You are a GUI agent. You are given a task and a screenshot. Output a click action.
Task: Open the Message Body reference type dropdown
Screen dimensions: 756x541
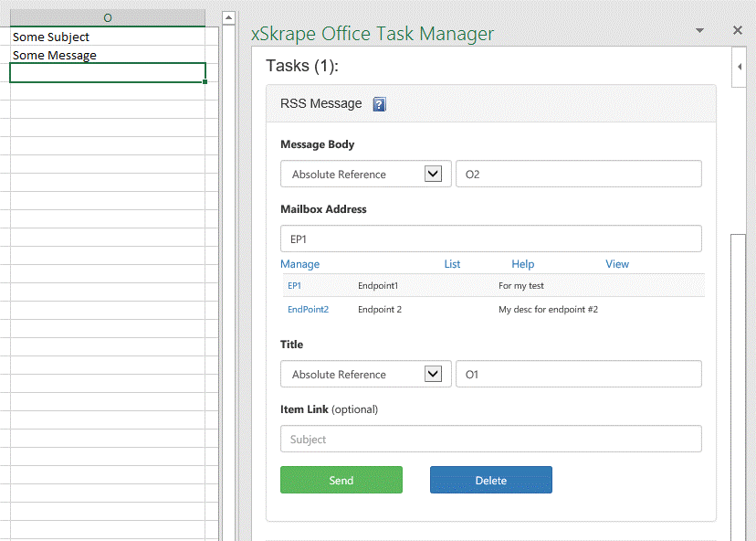(x=366, y=174)
